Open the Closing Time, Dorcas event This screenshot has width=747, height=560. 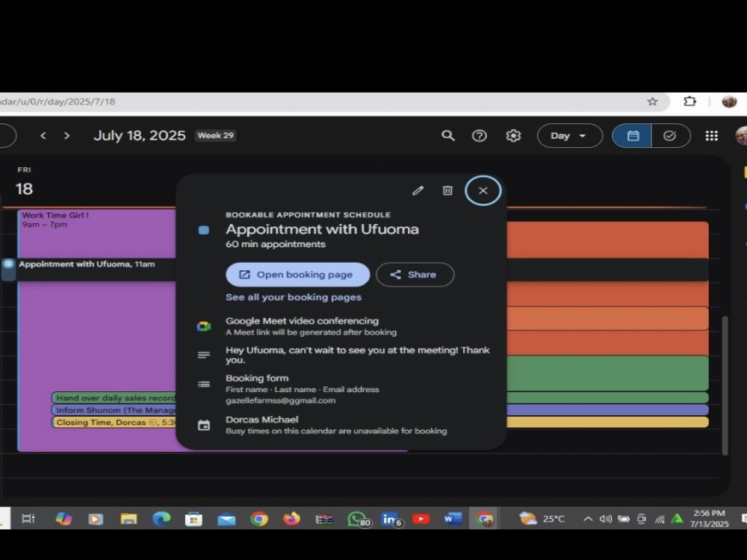point(114,423)
